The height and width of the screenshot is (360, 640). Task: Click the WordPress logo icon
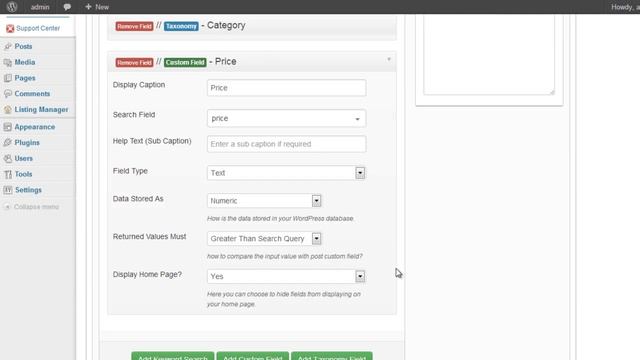(x=12, y=7)
